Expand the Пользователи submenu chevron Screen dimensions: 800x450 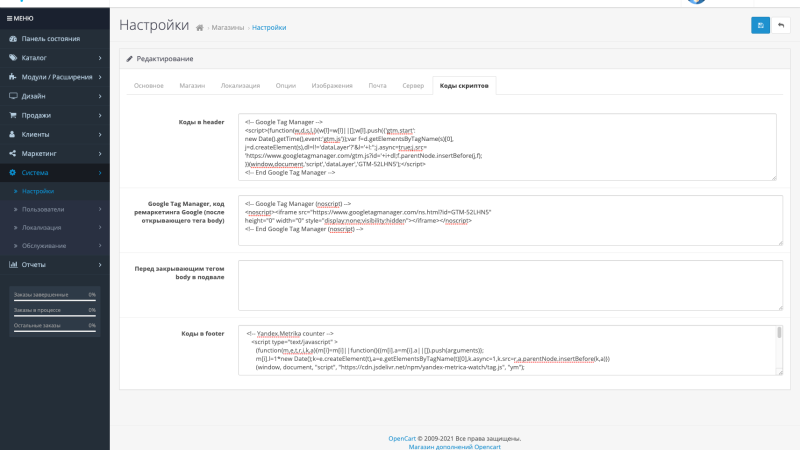pyautogui.click(x=100, y=209)
